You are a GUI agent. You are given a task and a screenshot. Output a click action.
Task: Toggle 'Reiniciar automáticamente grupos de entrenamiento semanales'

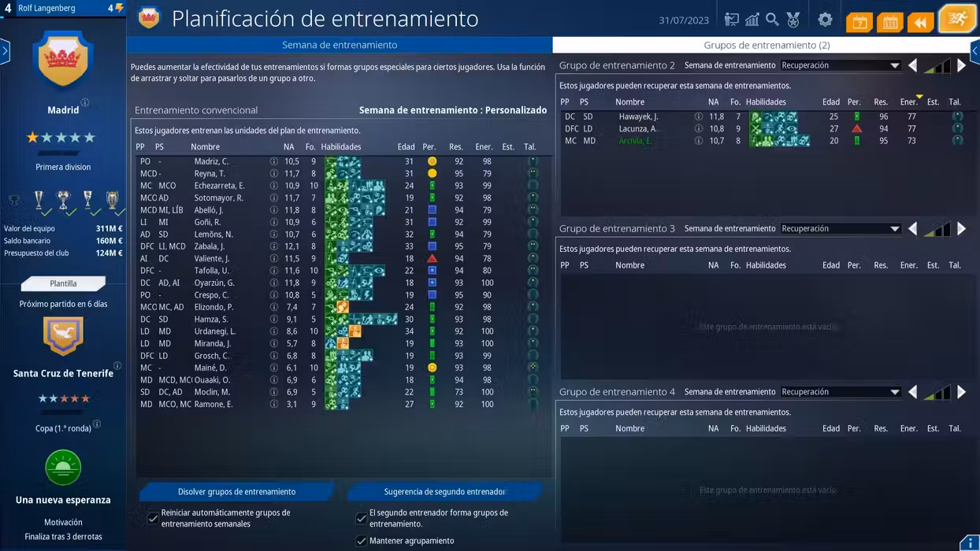tap(153, 518)
